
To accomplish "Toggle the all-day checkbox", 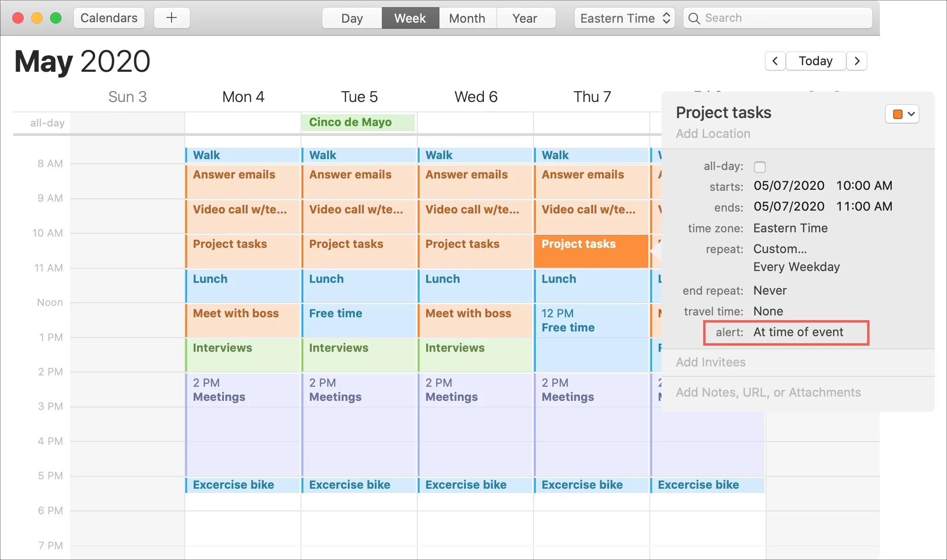I will [760, 167].
